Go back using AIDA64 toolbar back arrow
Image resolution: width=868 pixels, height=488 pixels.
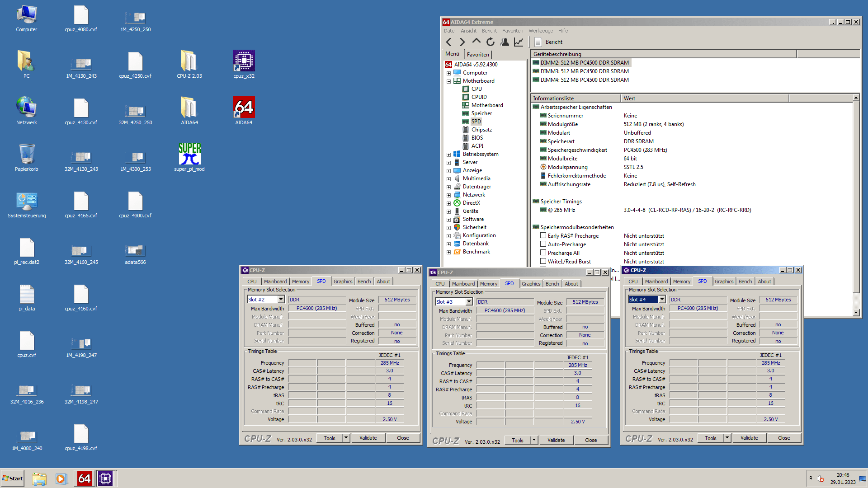point(448,42)
